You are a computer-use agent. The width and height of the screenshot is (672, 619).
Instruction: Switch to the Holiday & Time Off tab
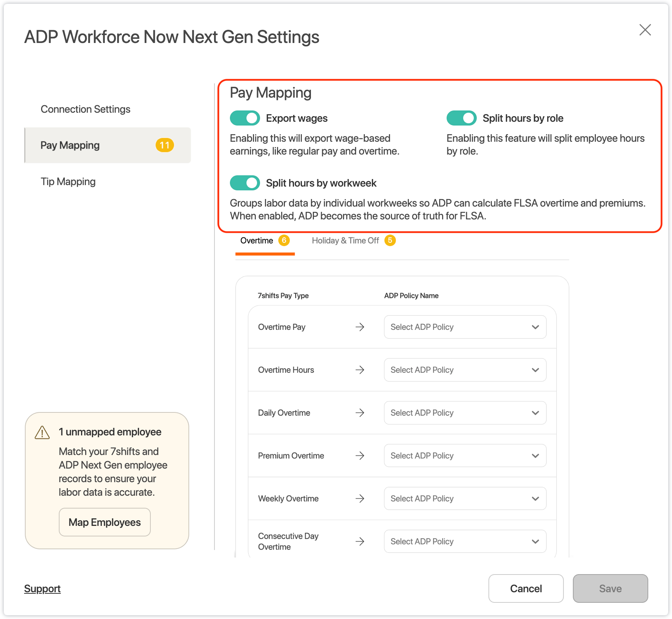pyautogui.click(x=345, y=241)
